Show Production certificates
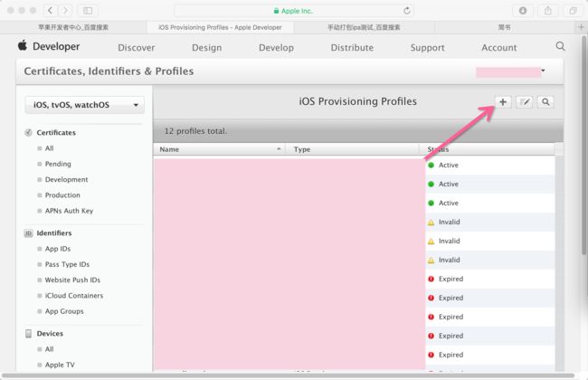Image resolution: width=588 pixels, height=380 pixels. coord(62,195)
